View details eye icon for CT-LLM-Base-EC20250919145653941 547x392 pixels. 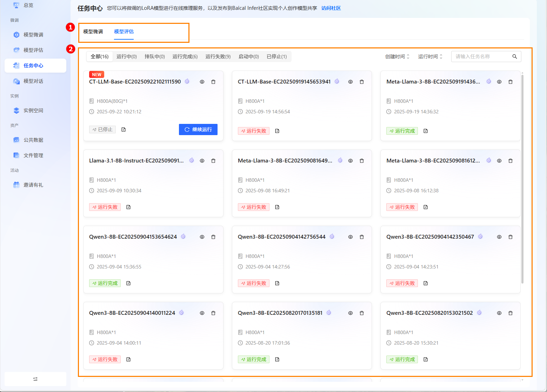[350, 82]
